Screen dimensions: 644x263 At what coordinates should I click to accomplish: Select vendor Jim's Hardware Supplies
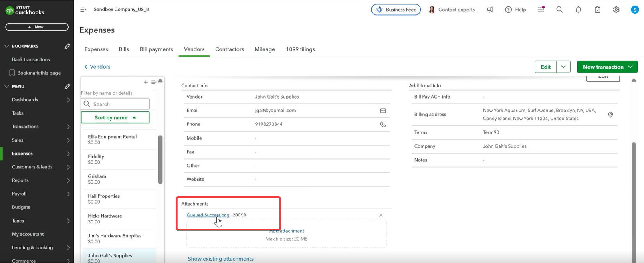[119, 239]
